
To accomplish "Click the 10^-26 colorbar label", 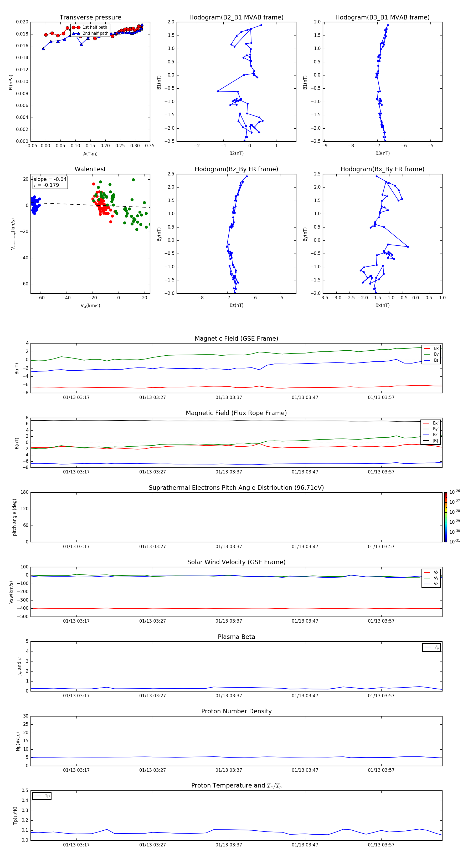I will coord(455,492).
